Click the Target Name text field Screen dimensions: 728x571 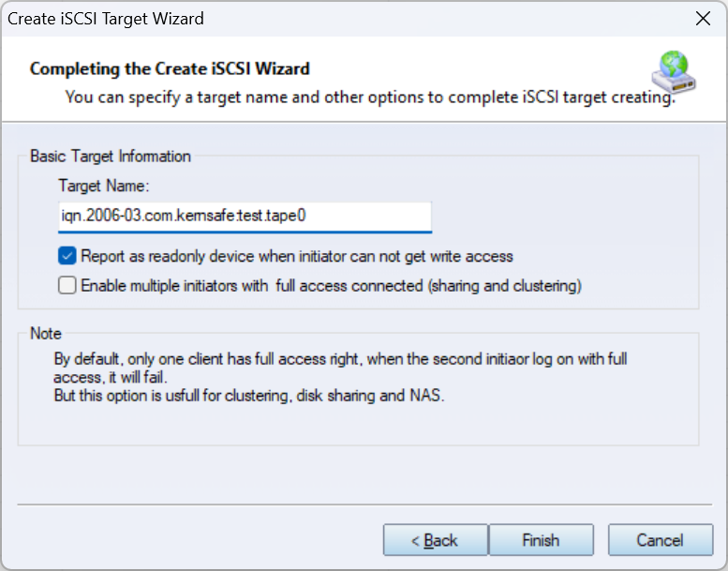point(244,216)
